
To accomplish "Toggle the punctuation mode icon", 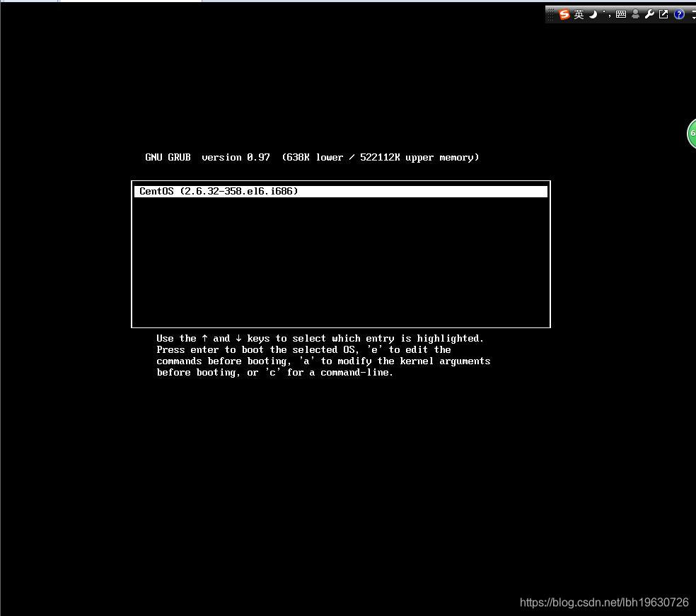I will point(607,14).
